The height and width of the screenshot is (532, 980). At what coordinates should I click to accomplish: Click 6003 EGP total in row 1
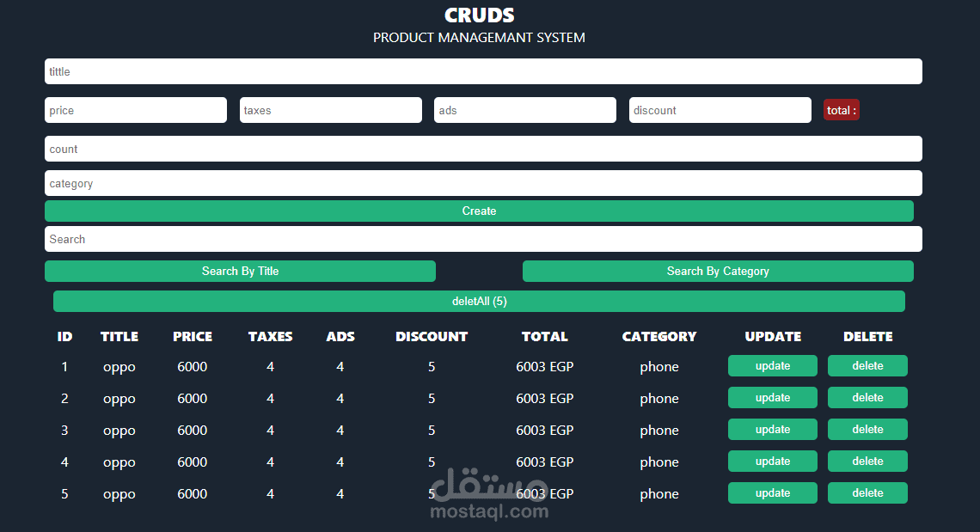[544, 366]
